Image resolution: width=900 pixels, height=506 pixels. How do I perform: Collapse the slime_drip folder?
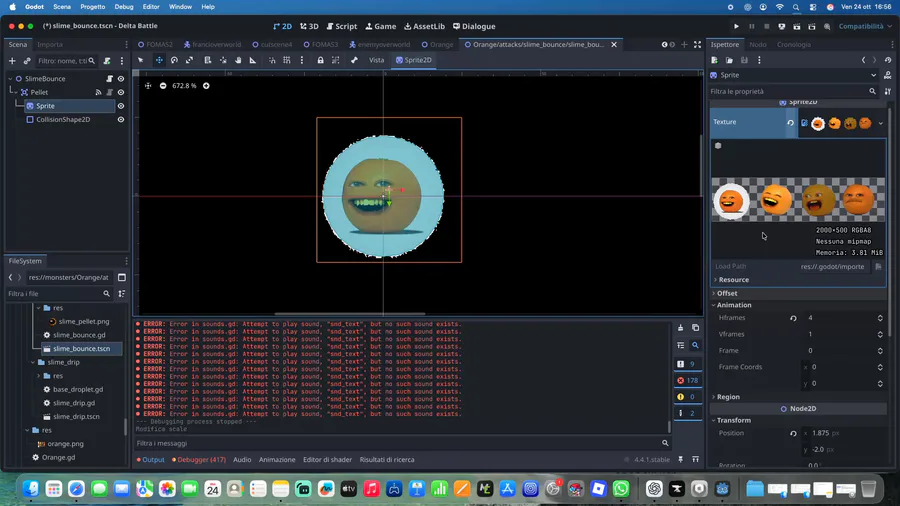point(33,363)
